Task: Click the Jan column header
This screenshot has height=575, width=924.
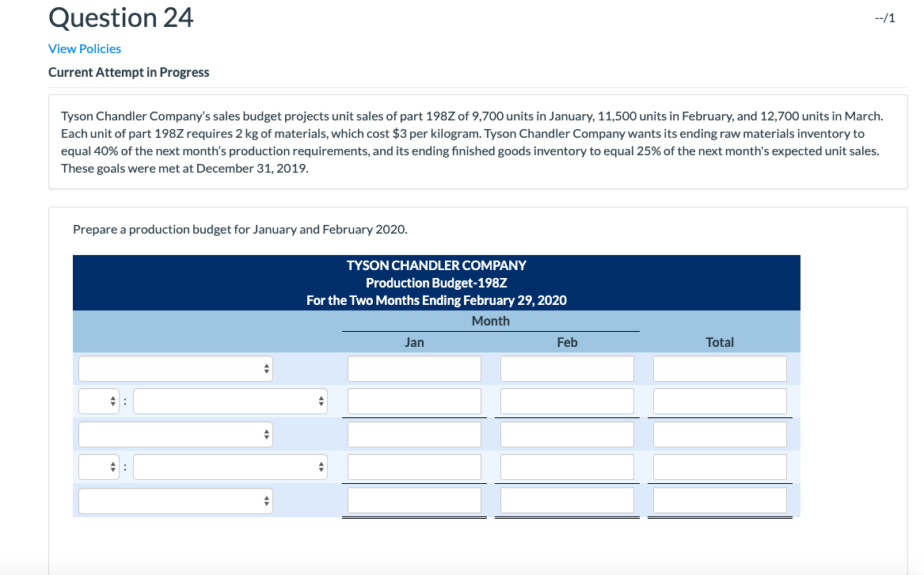Action: point(414,341)
